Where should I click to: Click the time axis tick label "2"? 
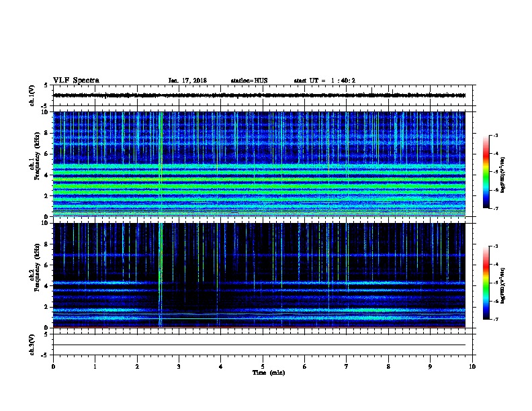137,367
